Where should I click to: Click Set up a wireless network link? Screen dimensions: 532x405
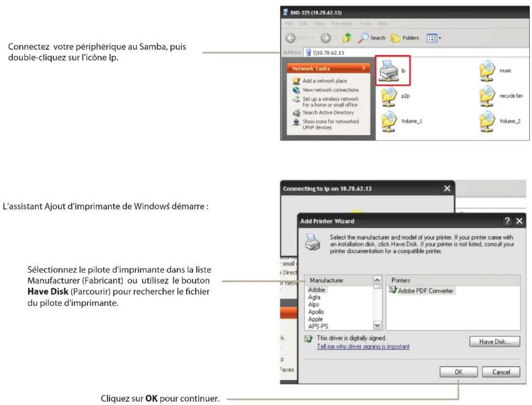(x=330, y=102)
